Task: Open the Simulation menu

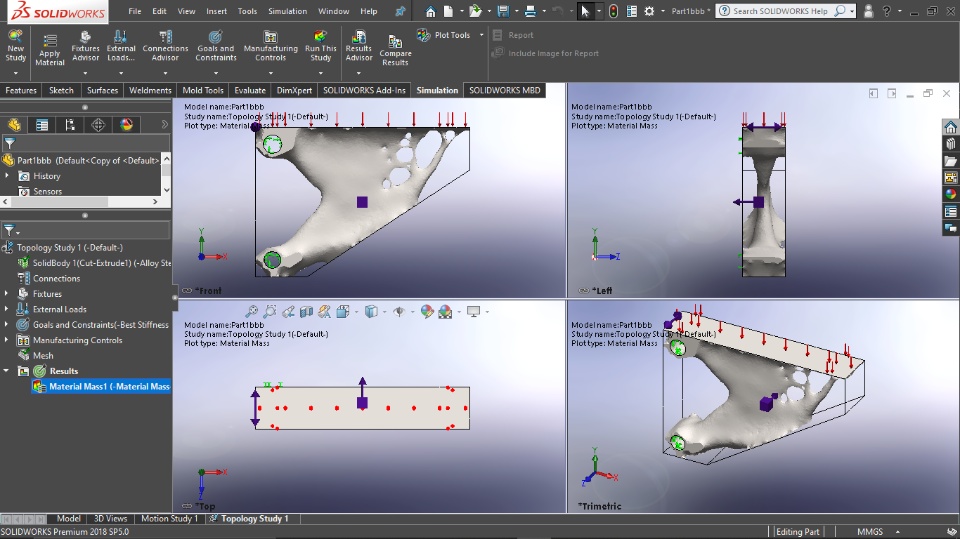Action: pos(287,11)
